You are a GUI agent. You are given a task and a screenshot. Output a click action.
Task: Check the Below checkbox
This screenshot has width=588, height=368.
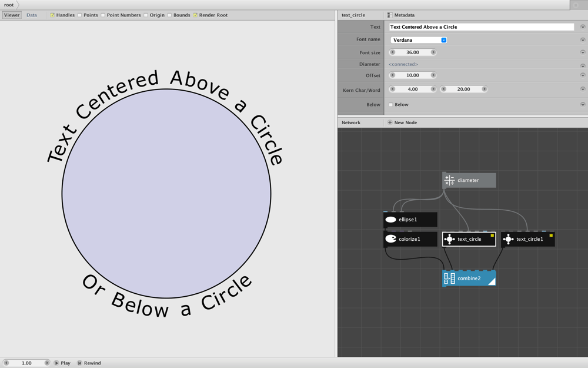391,105
